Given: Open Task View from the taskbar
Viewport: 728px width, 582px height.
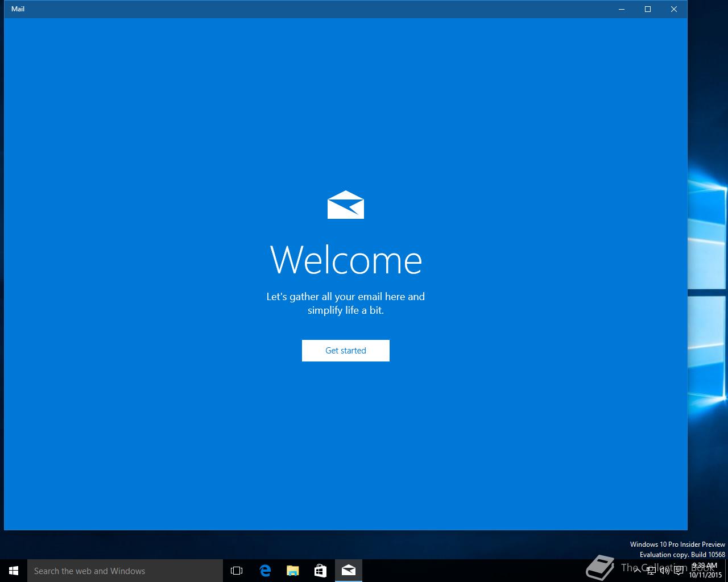Looking at the screenshot, I should point(237,571).
